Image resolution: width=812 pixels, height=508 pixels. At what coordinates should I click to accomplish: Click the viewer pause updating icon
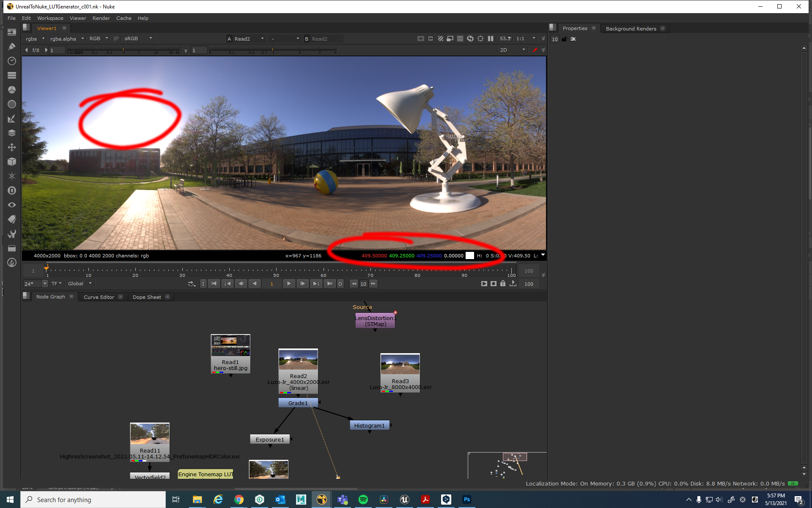coord(491,39)
